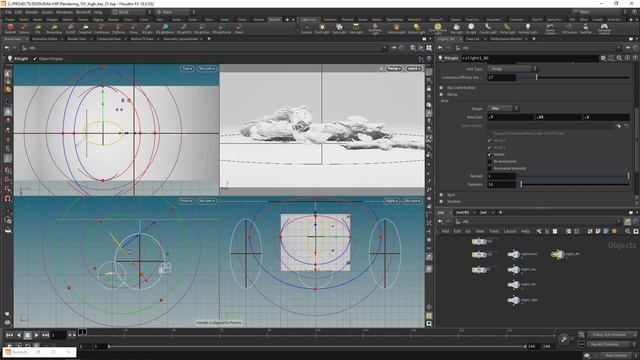Toggle the Bi-directional checkbox
The height and width of the screenshot is (360, 640).
pyautogui.click(x=489, y=161)
